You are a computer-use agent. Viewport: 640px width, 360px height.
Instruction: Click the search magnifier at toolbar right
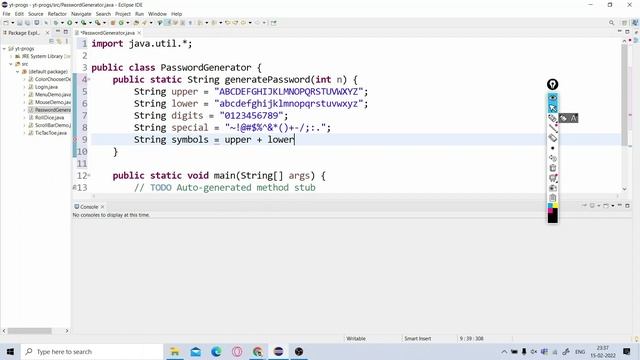coord(611,23)
